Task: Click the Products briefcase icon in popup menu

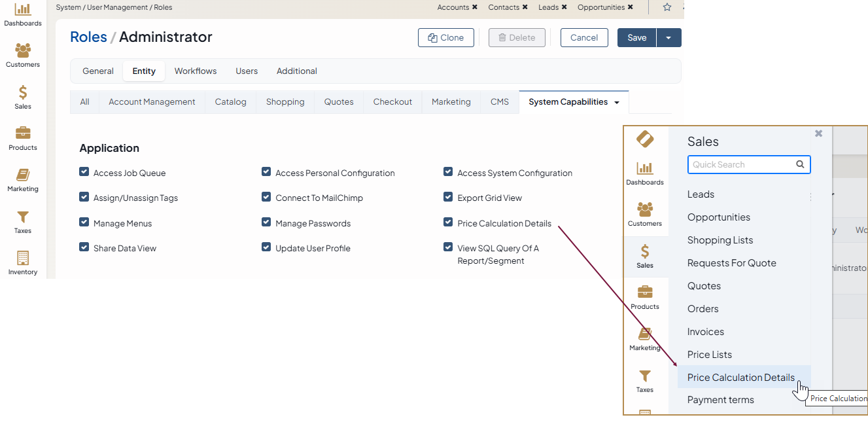Action: coord(644,296)
